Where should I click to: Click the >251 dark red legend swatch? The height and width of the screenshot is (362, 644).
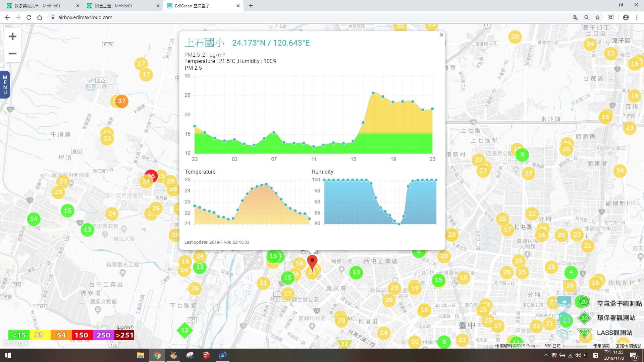(124, 335)
